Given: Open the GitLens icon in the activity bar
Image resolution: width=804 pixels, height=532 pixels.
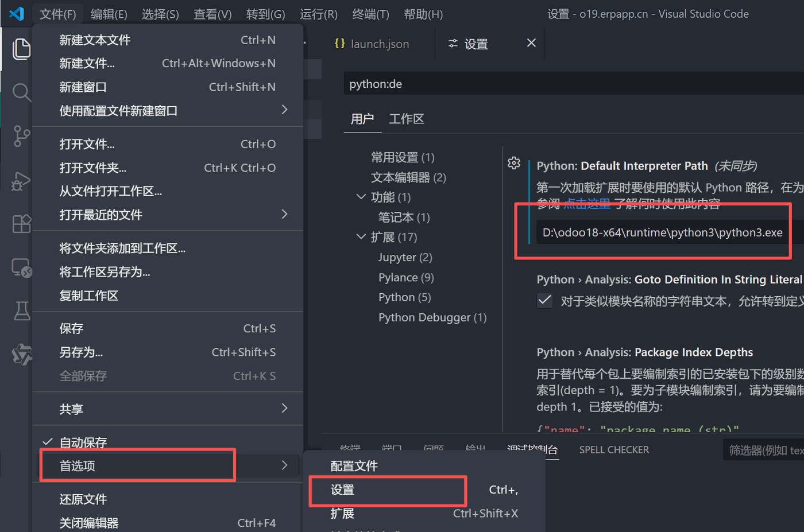Looking at the screenshot, I should [x=21, y=355].
